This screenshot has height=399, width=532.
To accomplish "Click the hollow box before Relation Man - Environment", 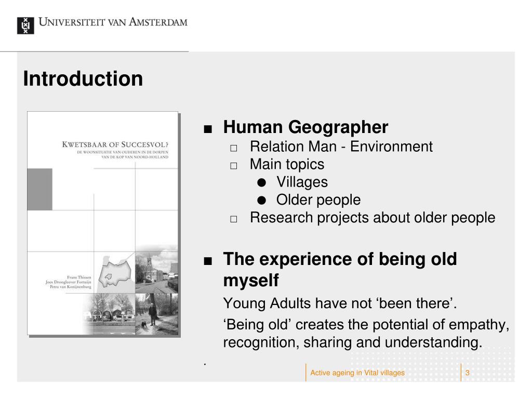I will 233,148.
